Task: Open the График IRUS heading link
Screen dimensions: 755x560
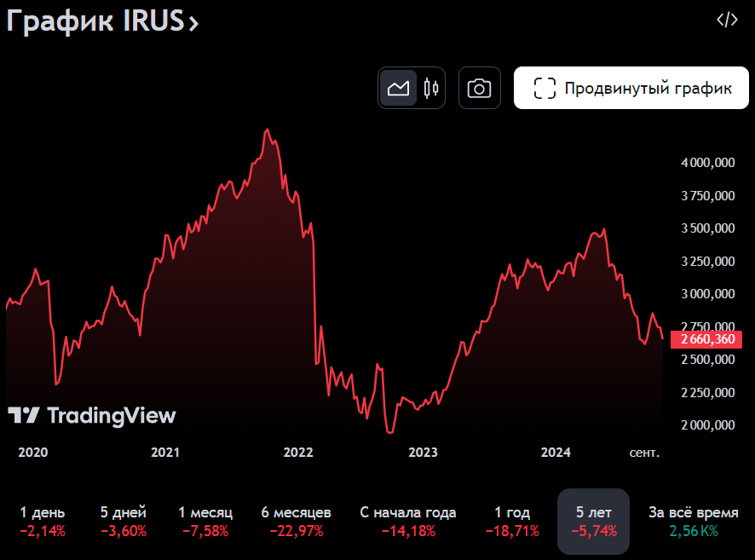Action: [x=102, y=21]
